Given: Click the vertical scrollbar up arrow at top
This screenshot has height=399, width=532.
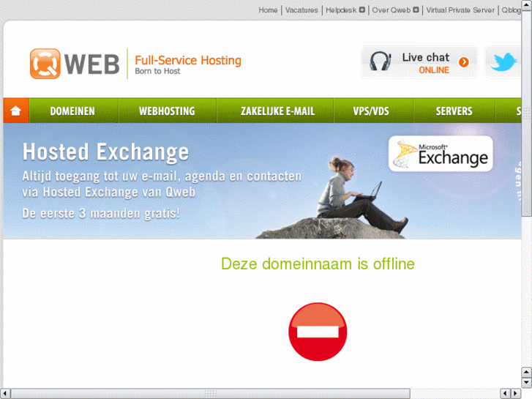Looking at the screenshot, I should (526, 5).
